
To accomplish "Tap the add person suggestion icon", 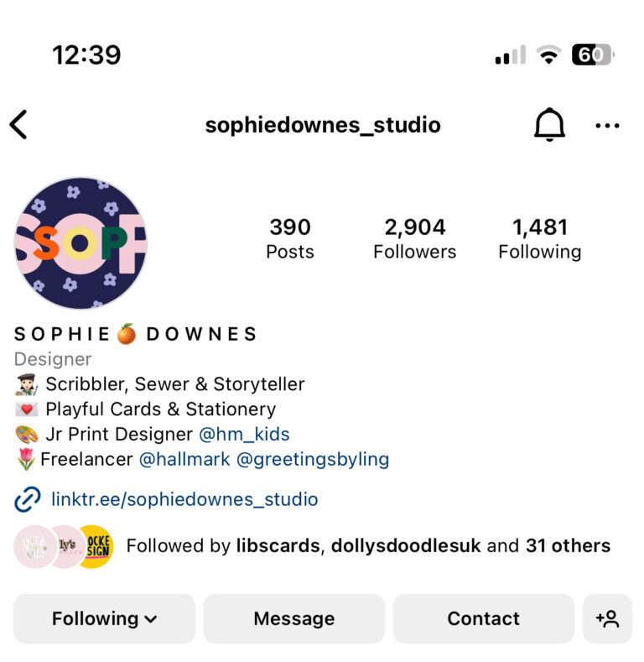I will coord(607,618).
